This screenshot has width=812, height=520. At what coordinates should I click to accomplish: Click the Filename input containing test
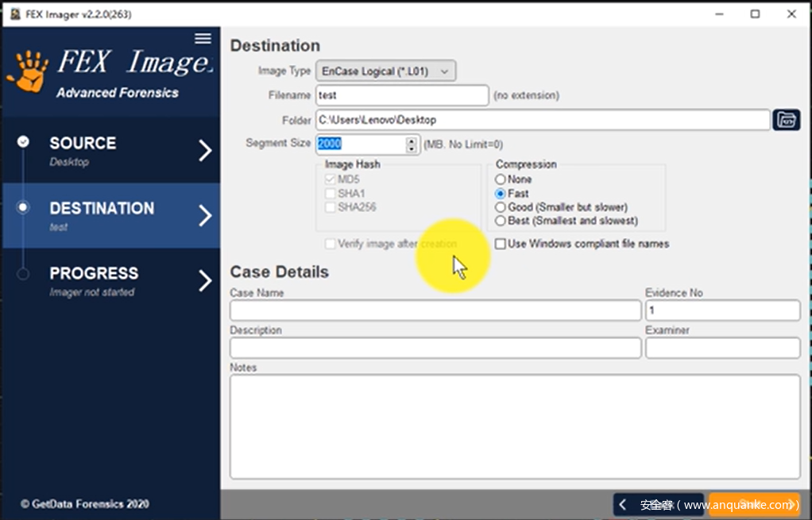[402, 95]
